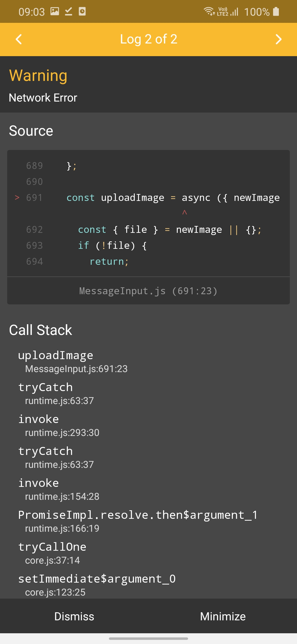
Task: Tap the 'core.js:123:25' location text
Action: coord(55,592)
